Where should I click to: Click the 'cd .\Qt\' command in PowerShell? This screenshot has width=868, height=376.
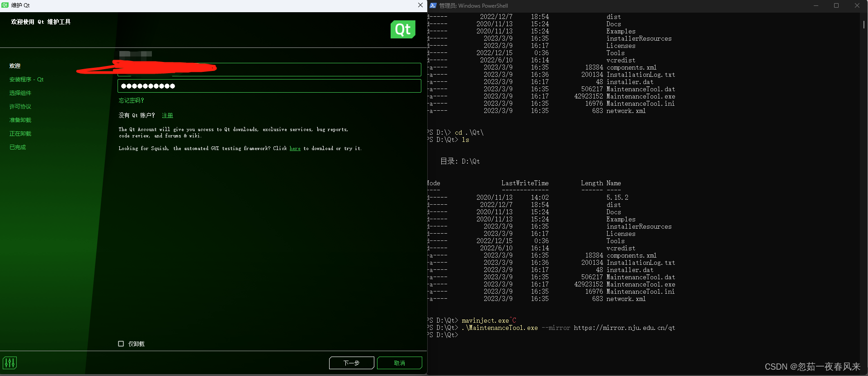click(x=469, y=133)
